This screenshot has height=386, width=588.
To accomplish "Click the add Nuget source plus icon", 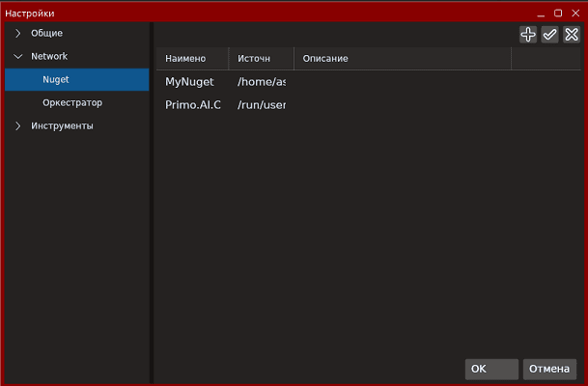I will tap(528, 34).
